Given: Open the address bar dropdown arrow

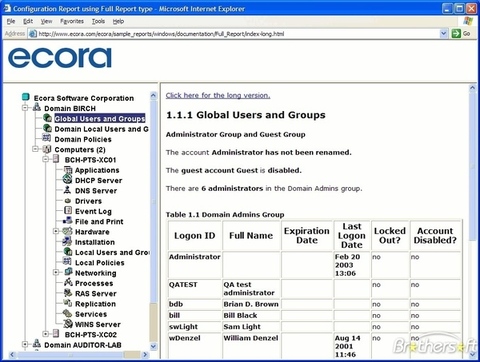Looking at the screenshot, I should point(443,33).
